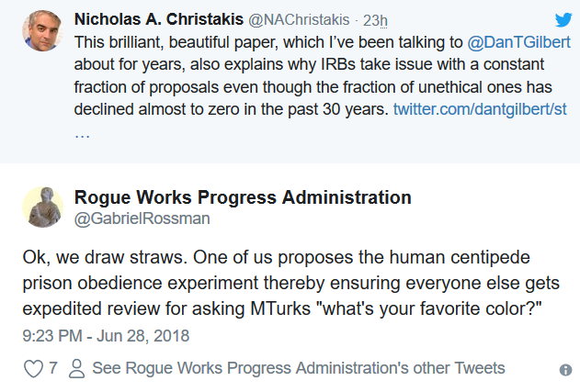Click the main tweet text about drawing straws
This screenshot has height=392, width=580.
coord(291,283)
